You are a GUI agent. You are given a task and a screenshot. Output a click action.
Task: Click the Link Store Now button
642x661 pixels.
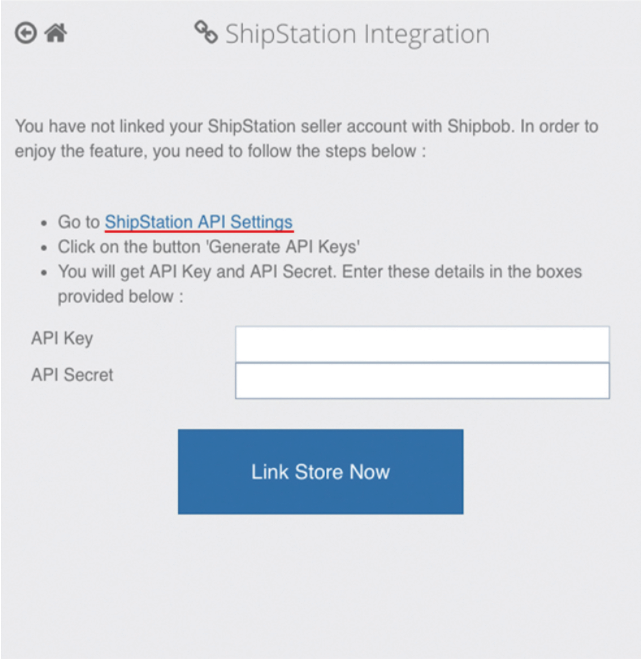pos(320,472)
